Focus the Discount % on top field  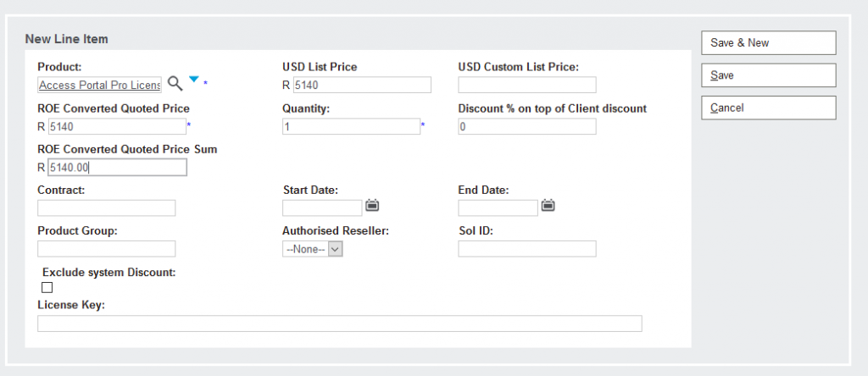(526, 127)
